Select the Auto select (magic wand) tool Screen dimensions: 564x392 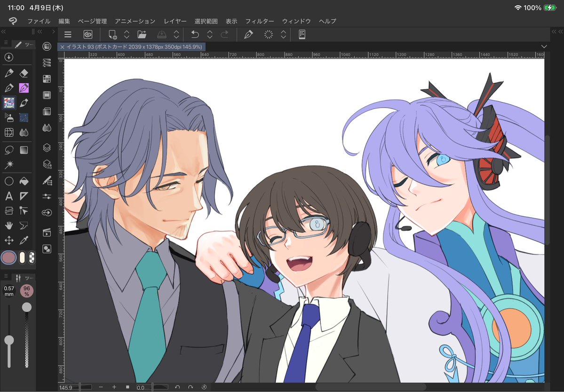click(x=10, y=164)
